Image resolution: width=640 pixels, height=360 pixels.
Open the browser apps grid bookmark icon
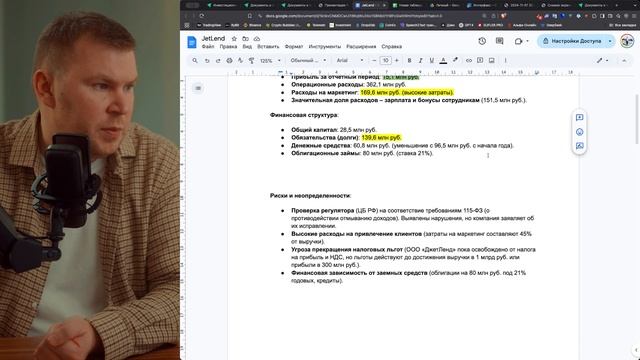click(x=187, y=25)
